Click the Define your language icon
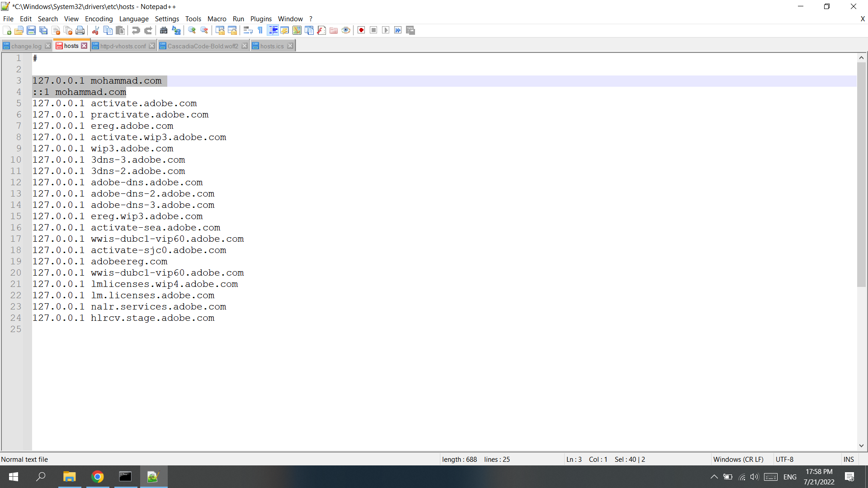 (x=285, y=30)
